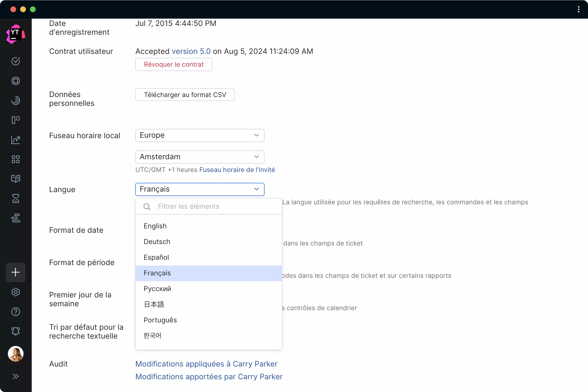Select English from language list
Image resolution: width=588 pixels, height=392 pixels.
[x=155, y=226]
